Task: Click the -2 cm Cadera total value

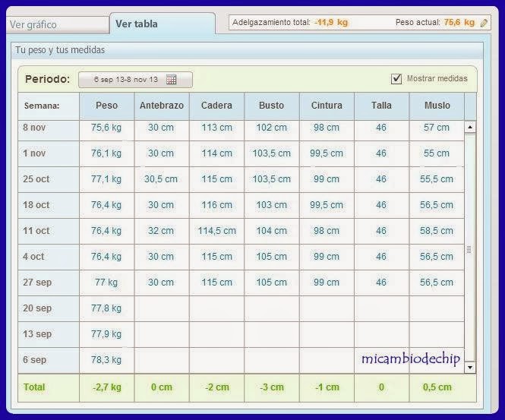Action: tap(217, 387)
